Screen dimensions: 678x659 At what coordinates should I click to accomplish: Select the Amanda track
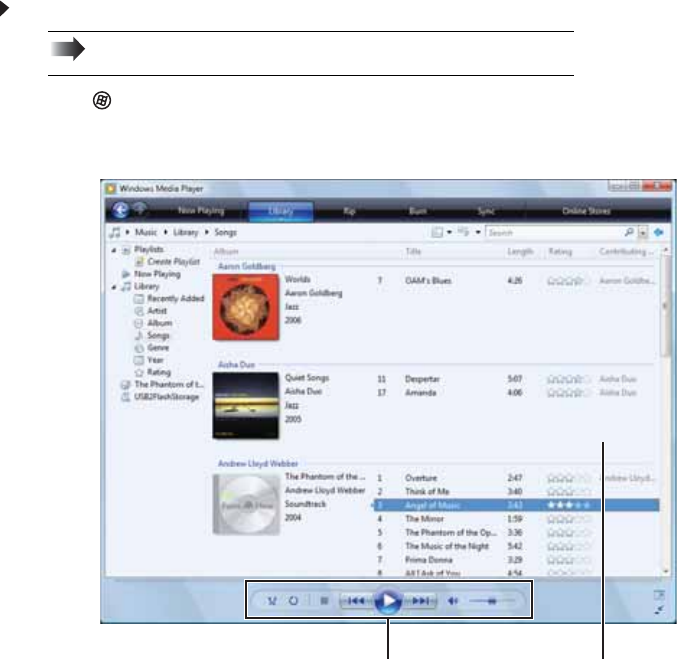pos(421,393)
